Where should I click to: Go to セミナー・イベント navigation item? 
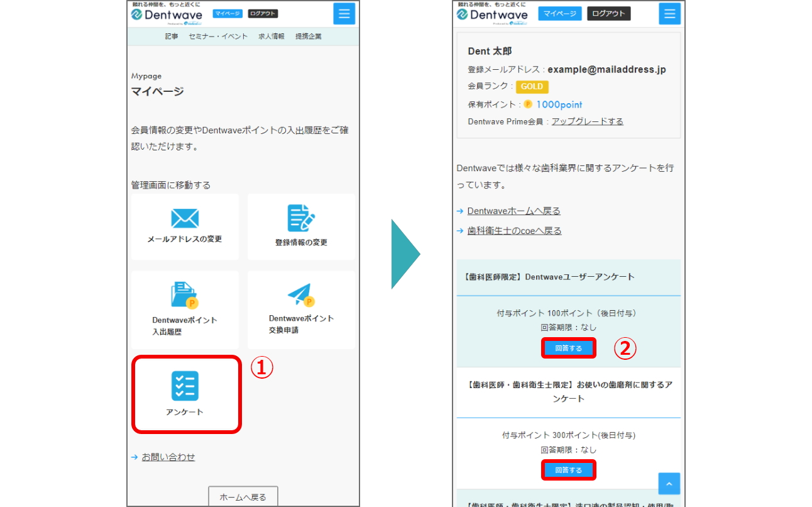click(218, 36)
